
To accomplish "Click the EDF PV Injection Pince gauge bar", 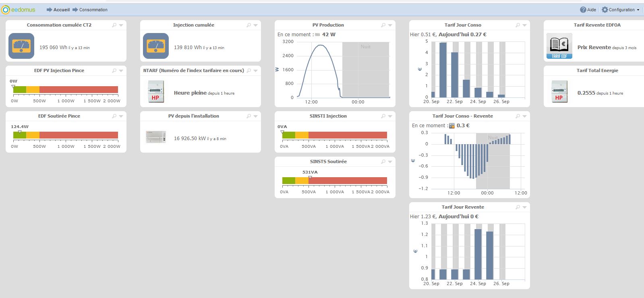I will pos(66,89).
